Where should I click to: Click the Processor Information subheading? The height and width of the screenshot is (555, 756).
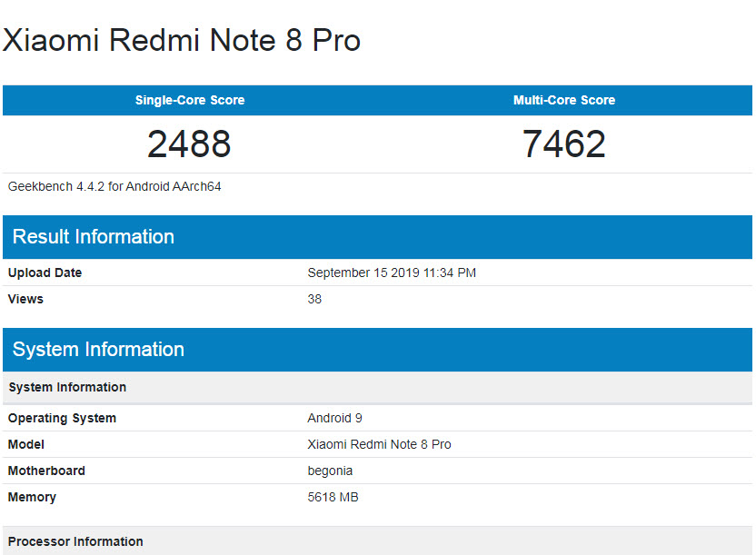(x=75, y=541)
